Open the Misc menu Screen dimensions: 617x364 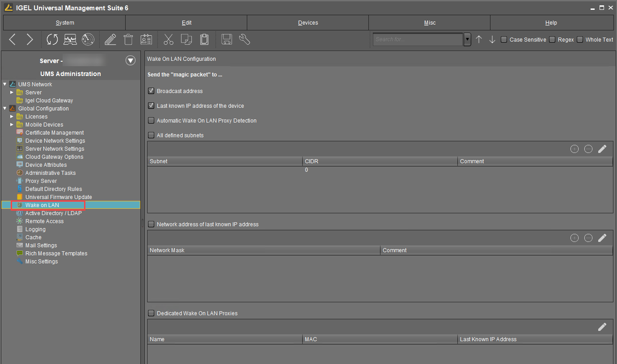click(429, 22)
